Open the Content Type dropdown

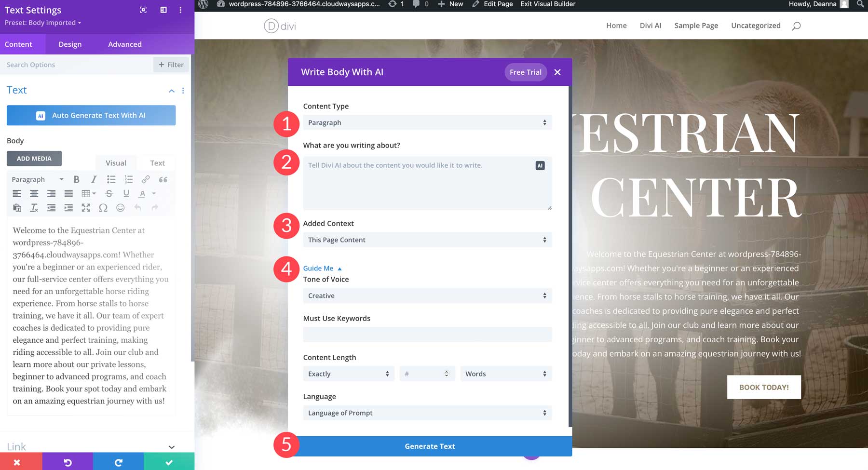(x=427, y=122)
